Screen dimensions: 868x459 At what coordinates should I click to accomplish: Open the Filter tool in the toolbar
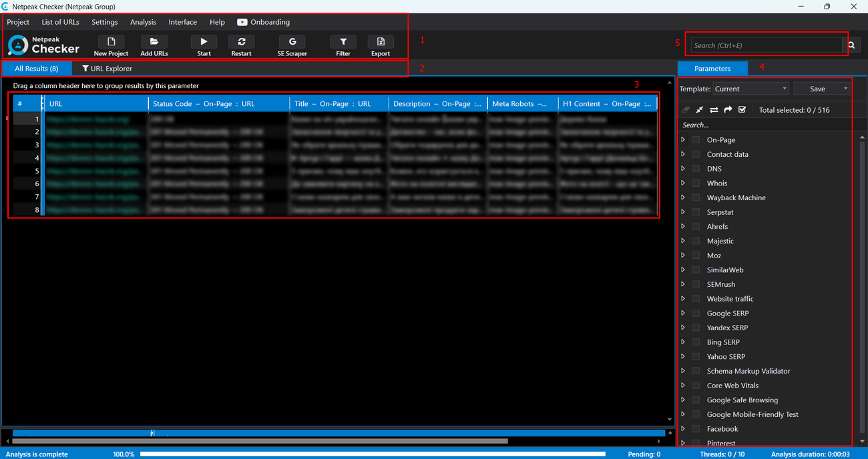(343, 45)
